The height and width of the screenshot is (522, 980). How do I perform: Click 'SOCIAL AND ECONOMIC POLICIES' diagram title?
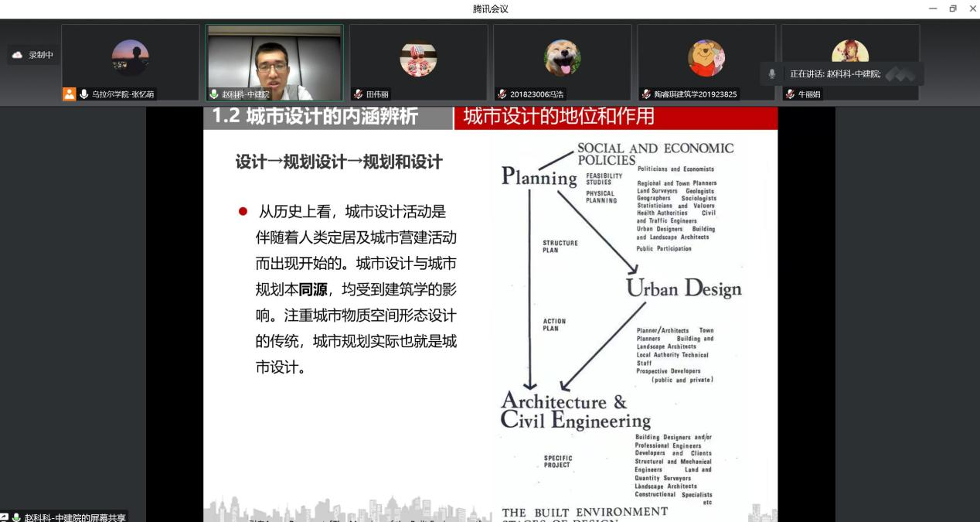[x=655, y=154]
